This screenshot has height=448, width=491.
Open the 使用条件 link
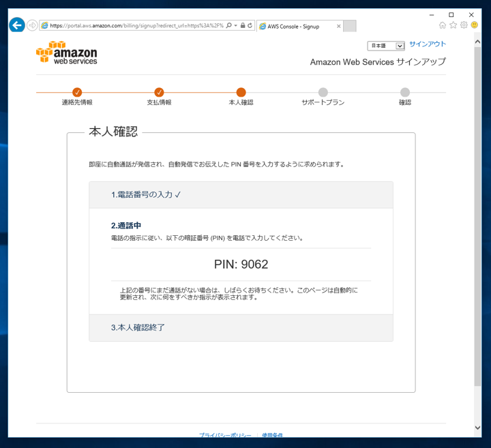click(x=272, y=435)
